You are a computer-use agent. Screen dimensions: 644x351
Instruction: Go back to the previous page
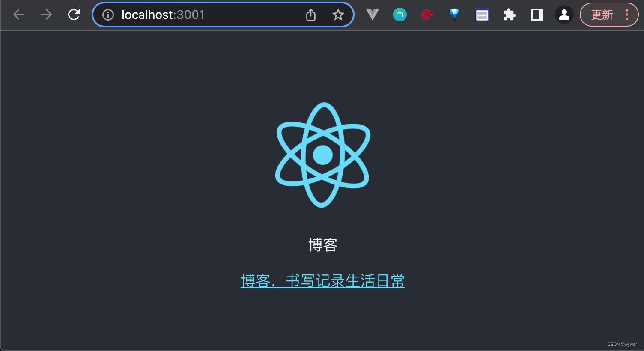19,15
